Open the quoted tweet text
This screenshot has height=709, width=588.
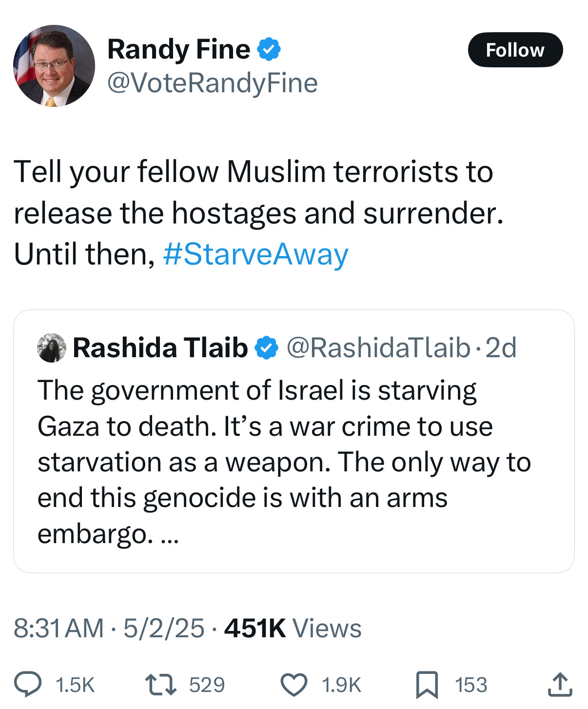coord(284,462)
